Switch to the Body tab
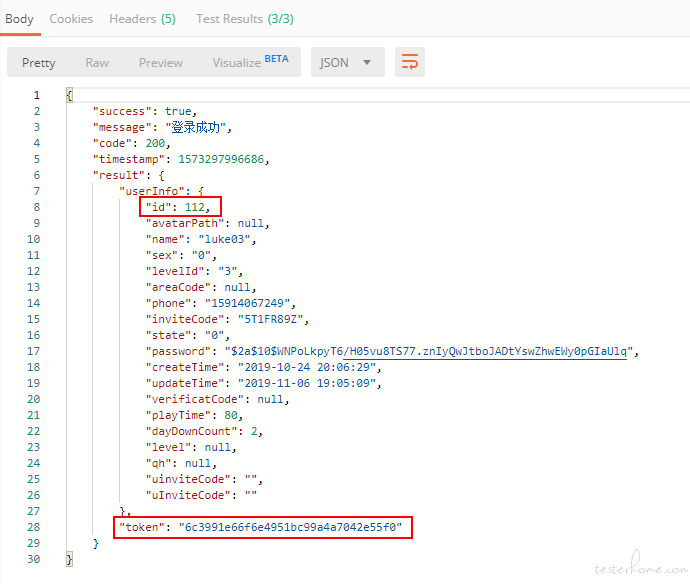The height and width of the screenshot is (584, 690). 19,19
